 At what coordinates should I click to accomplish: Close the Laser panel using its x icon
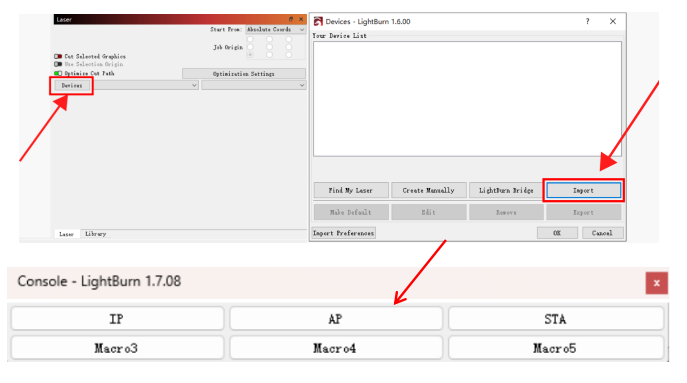click(x=301, y=19)
